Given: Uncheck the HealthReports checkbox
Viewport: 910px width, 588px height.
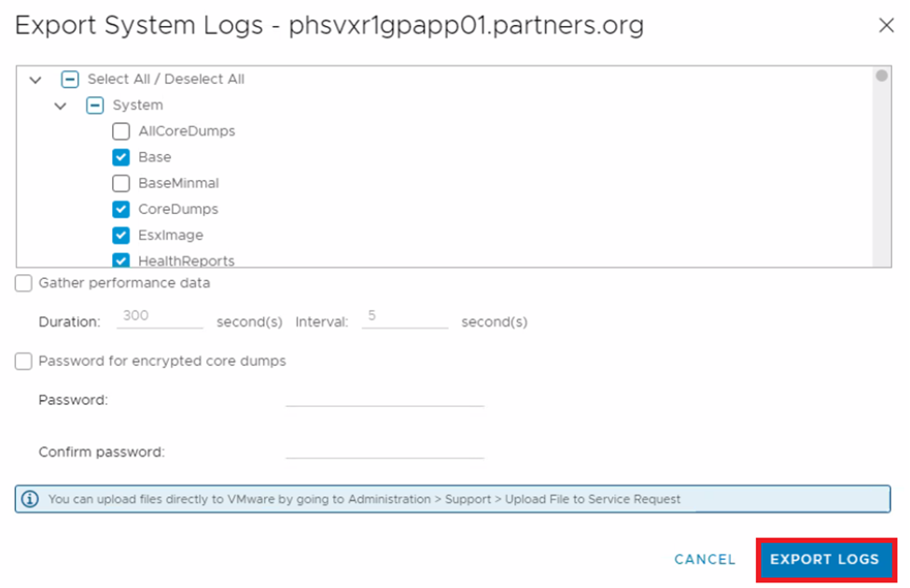Looking at the screenshot, I should (x=120, y=260).
